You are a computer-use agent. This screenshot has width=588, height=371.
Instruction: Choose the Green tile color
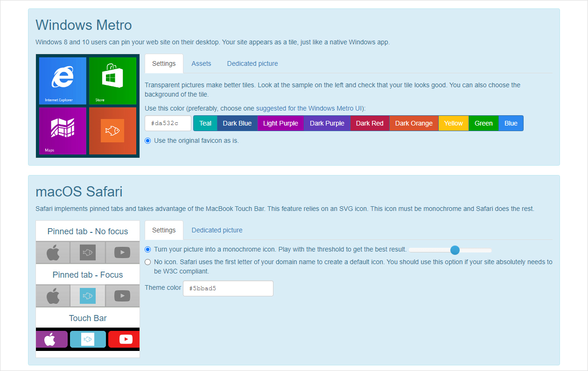tap(483, 123)
